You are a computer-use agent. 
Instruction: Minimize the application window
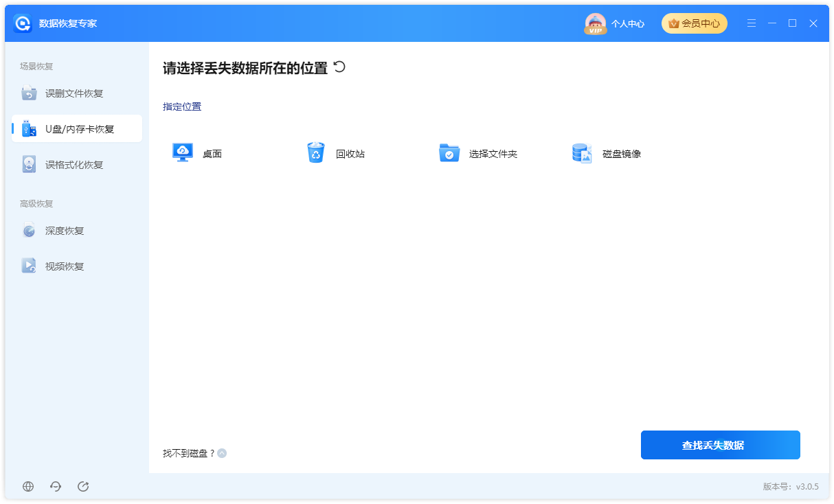click(772, 23)
